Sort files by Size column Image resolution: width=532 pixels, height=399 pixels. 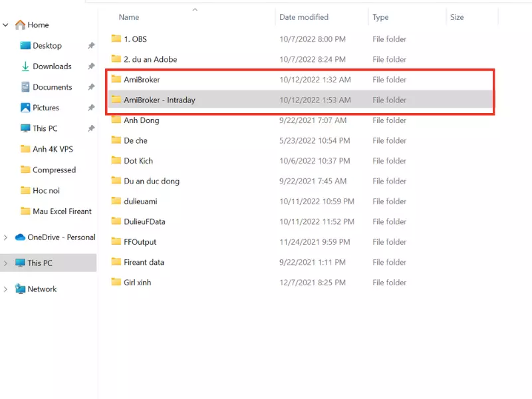click(x=457, y=17)
